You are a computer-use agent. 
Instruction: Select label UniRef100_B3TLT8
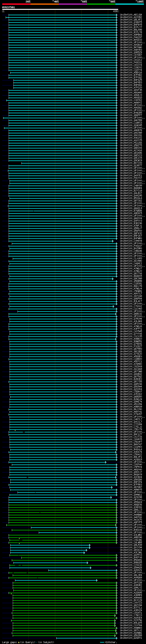click(131, 32)
